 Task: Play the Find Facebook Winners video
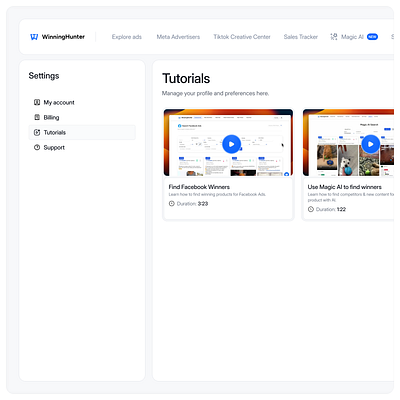[x=231, y=144]
